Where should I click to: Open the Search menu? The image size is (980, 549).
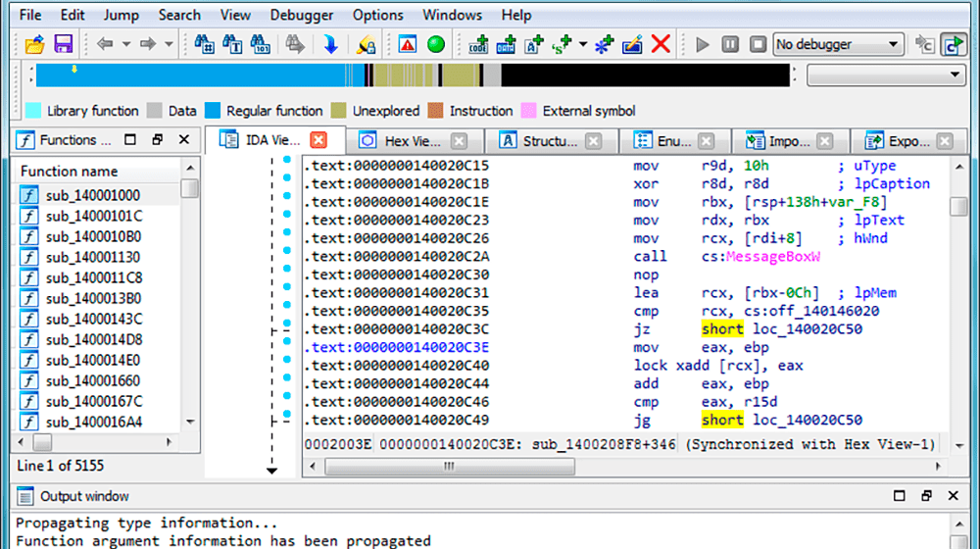pyautogui.click(x=179, y=15)
